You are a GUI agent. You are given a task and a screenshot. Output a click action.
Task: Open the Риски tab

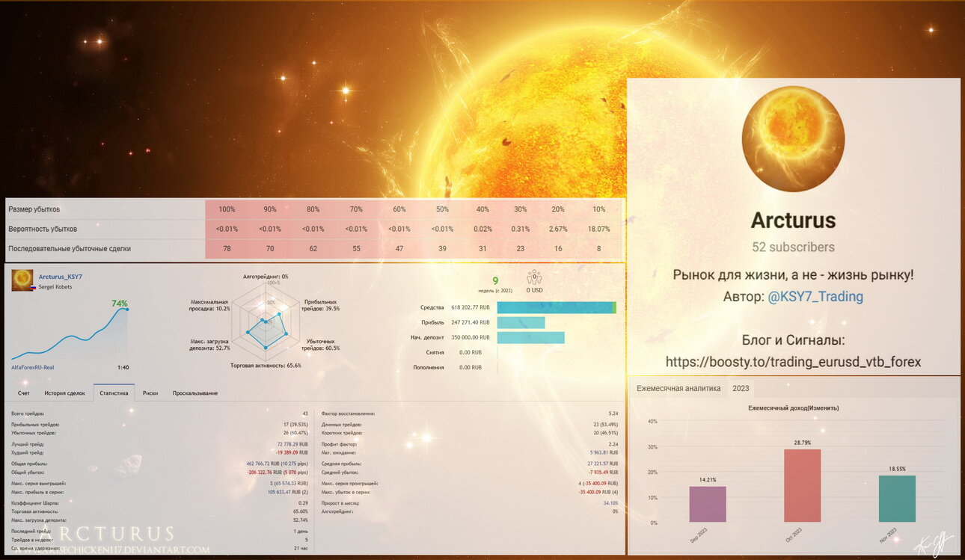tap(150, 393)
